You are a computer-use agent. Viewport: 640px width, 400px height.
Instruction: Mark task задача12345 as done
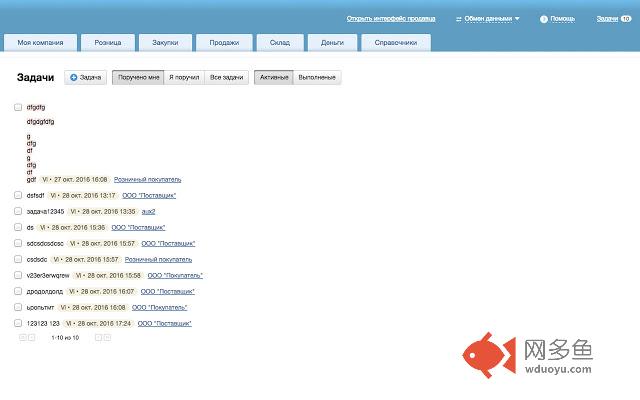18,211
